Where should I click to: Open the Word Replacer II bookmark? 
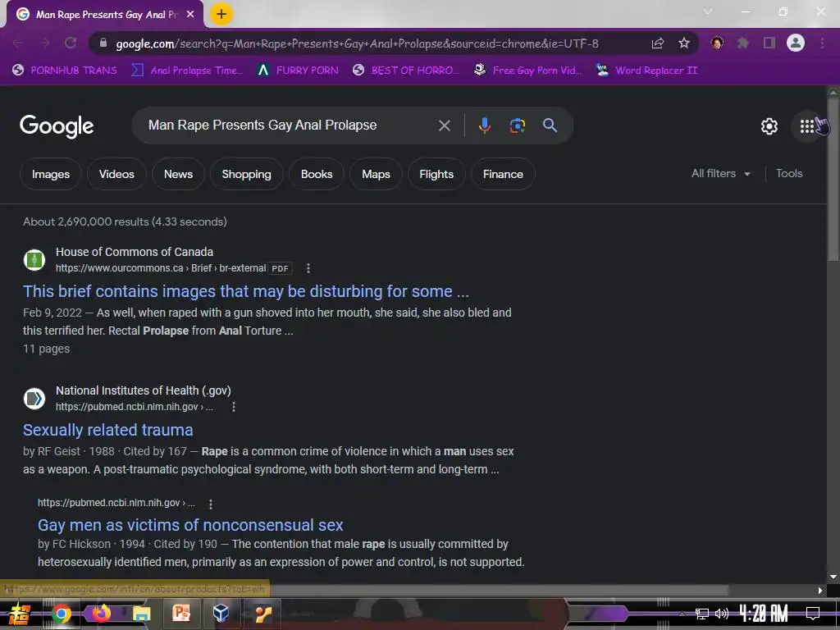(x=646, y=71)
